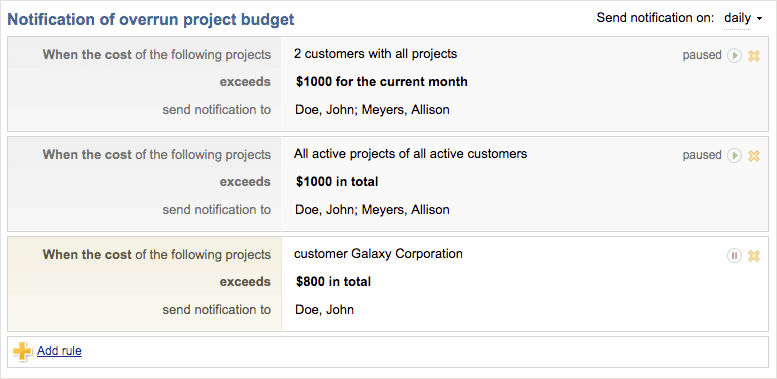Open the Add rule link

pyautogui.click(x=59, y=351)
